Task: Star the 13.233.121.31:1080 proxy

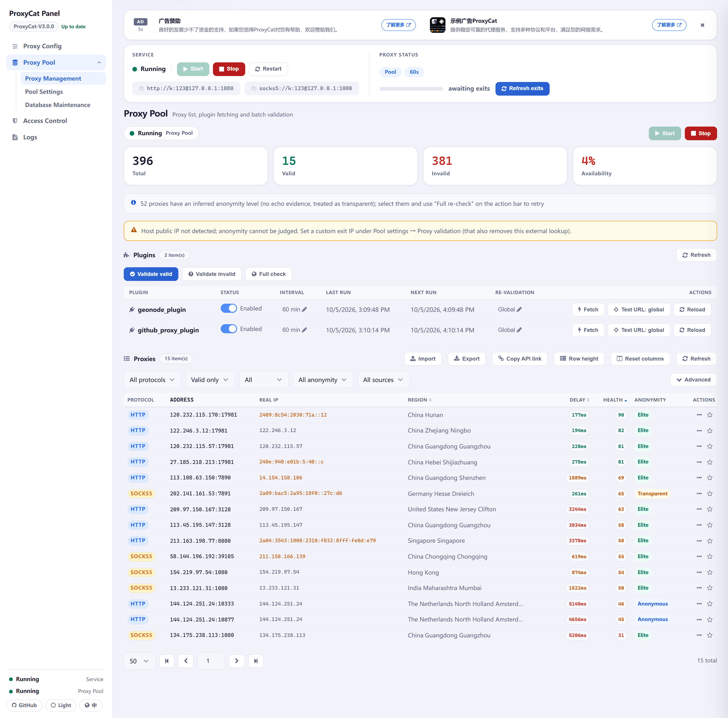Action: pyautogui.click(x=710, y=588)
